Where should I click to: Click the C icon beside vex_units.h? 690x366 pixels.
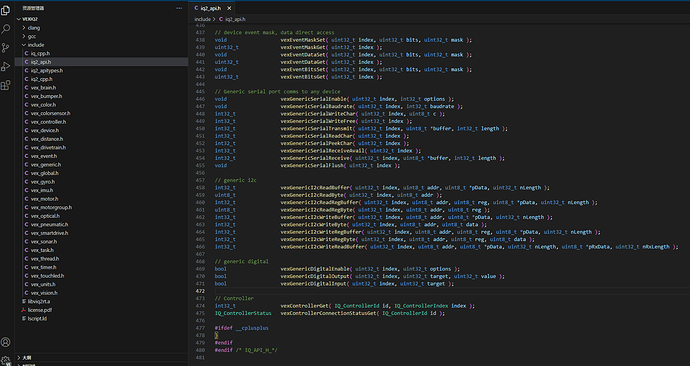click(26, 284)
